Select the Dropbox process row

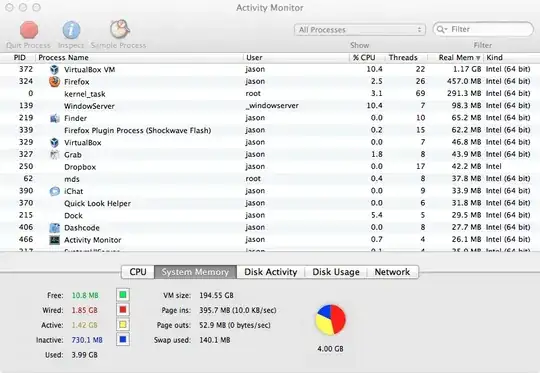click(270, 167)
